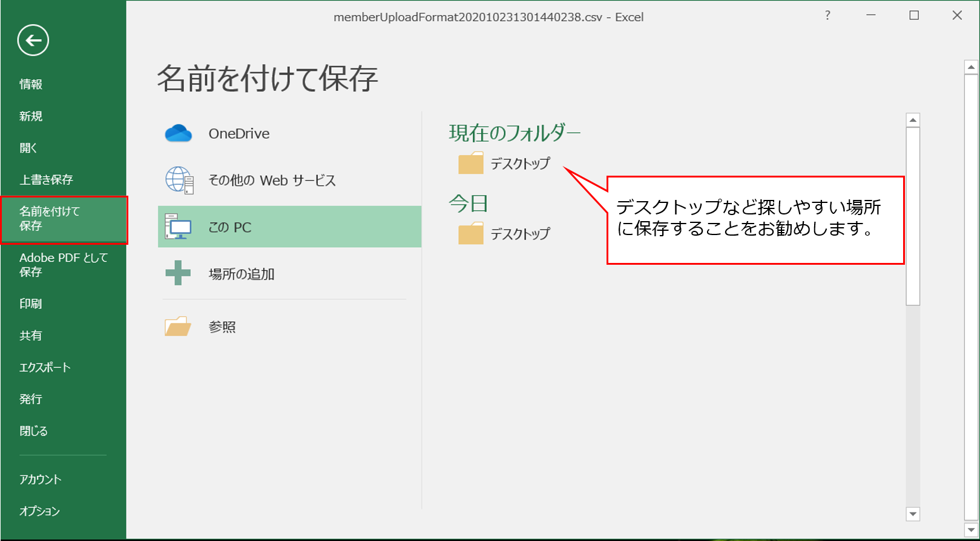Click the Web services globe icon
This screenshot has height=541, width=980.
(179, 181)
